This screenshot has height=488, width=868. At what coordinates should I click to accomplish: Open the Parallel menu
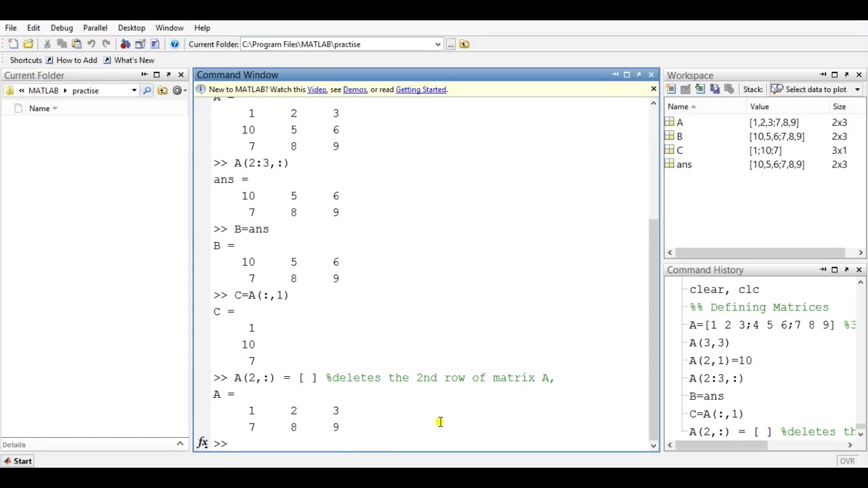[x=95, y=28]
